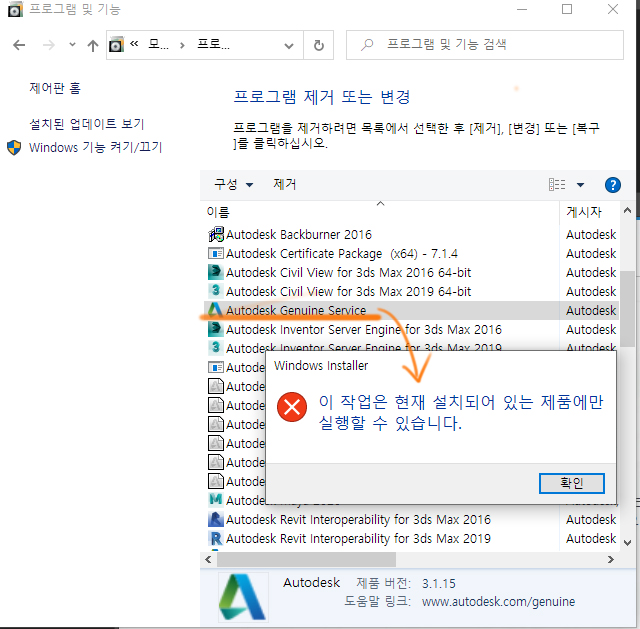
Task: Click the 제거 toolbar button
Action: [x=284, y=184]
